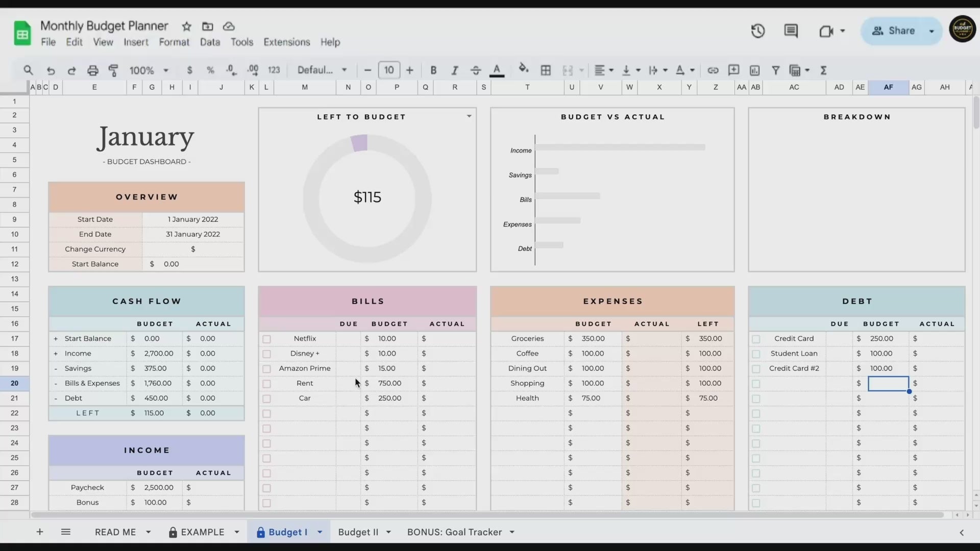Mark the Student Loan debt checkbox
980x551 pixels.
point(756,354)
